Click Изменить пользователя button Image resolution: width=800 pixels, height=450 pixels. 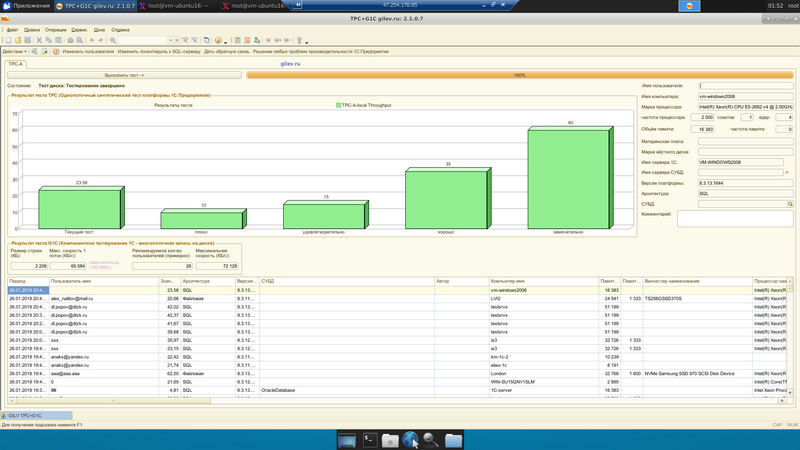click(88, 52)
